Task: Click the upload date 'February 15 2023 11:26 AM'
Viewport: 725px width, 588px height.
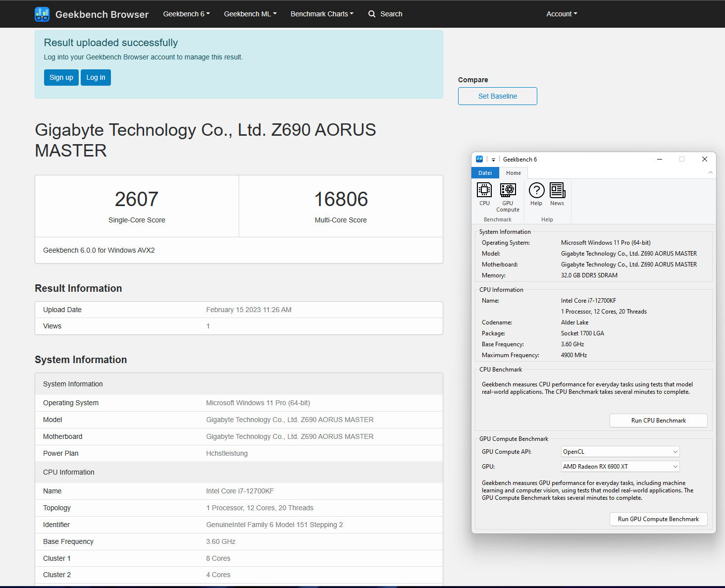Action: [x=249, y=310]
